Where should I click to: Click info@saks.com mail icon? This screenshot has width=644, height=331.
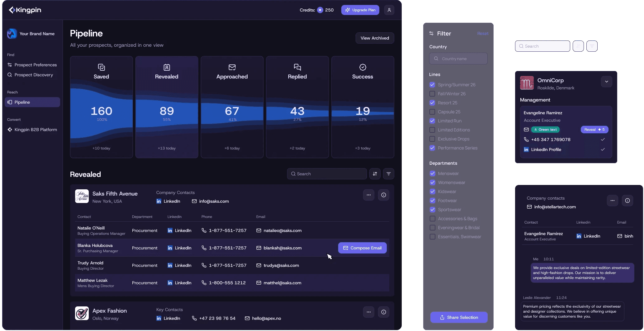point(194,201)
